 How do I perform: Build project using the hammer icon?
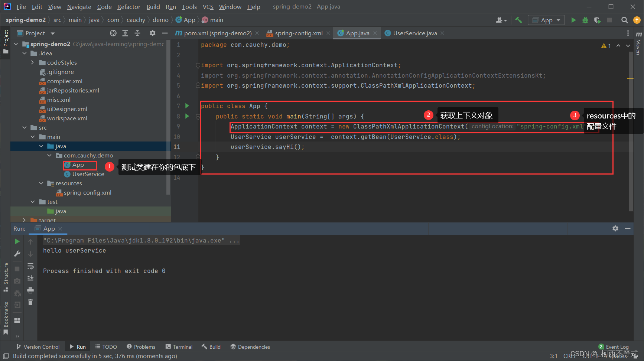coord(518,20)
